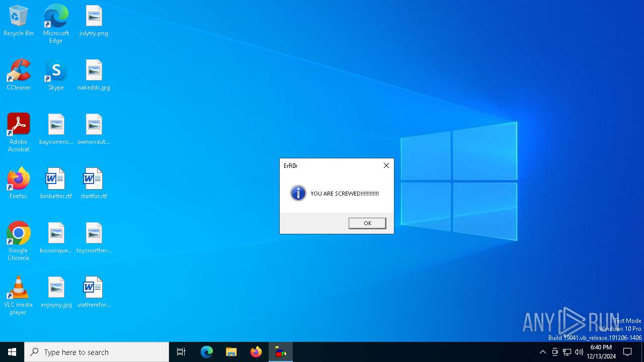This screenshot has height=362, width=644.
Task: Open File Explorer from the taskbar
Action: pos(231,352)
